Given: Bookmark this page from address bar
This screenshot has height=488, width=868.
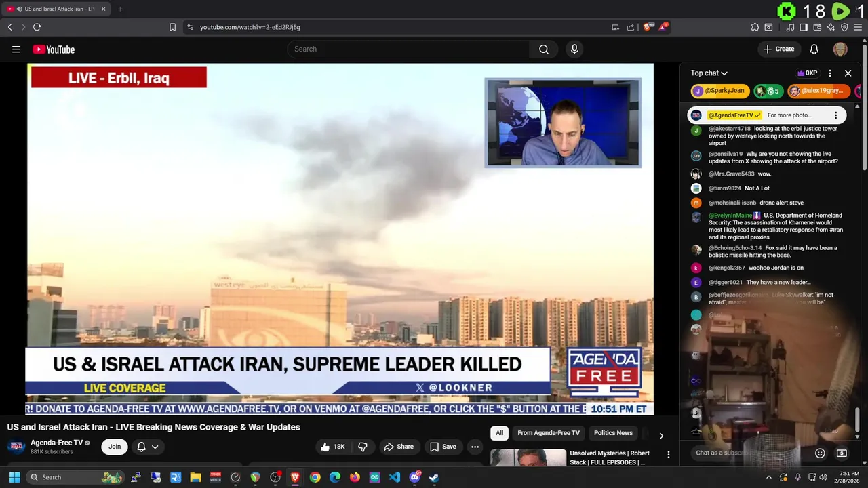Looking at the screenshot, I should coord(172,27).
